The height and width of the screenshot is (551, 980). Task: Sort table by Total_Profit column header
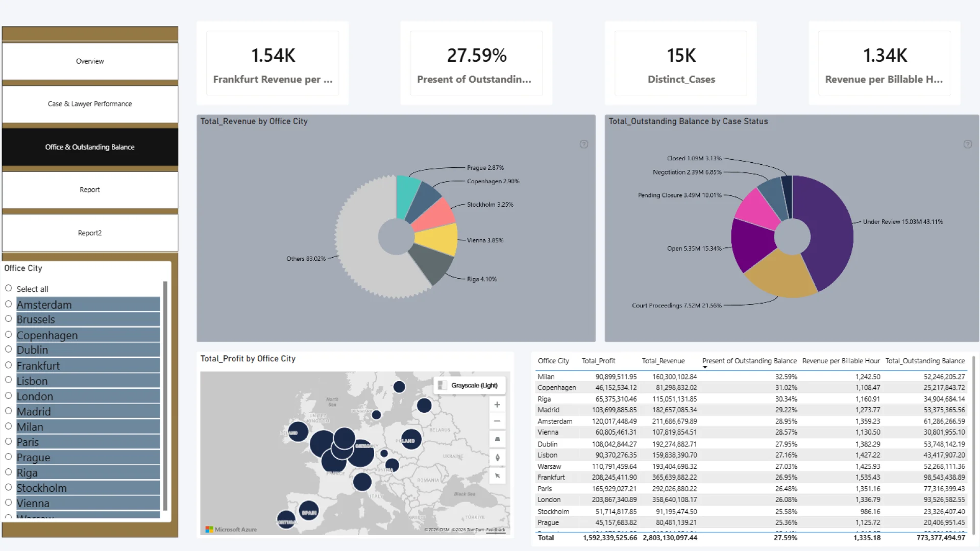(x=598, y=361)
